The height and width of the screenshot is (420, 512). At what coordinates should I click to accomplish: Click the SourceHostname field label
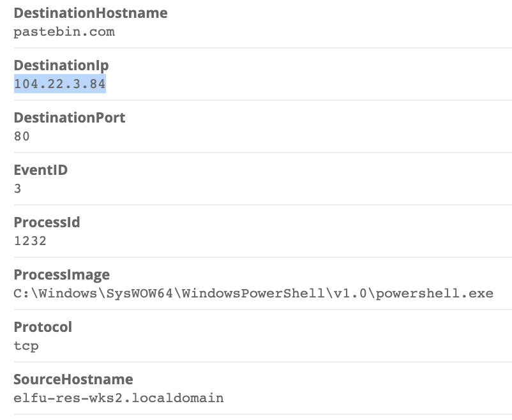click(73, 380)
